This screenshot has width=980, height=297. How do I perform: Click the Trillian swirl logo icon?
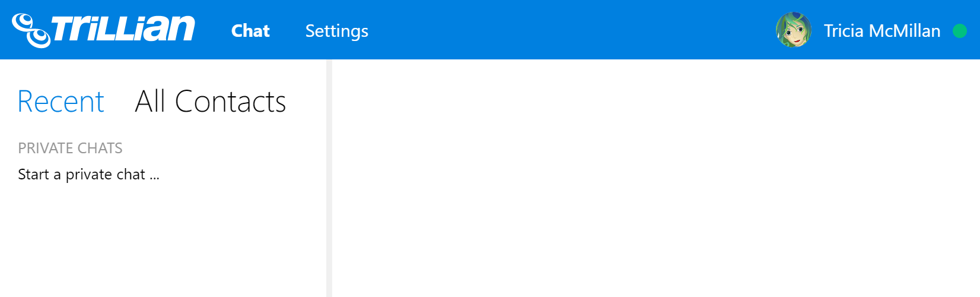coord(31,30)
